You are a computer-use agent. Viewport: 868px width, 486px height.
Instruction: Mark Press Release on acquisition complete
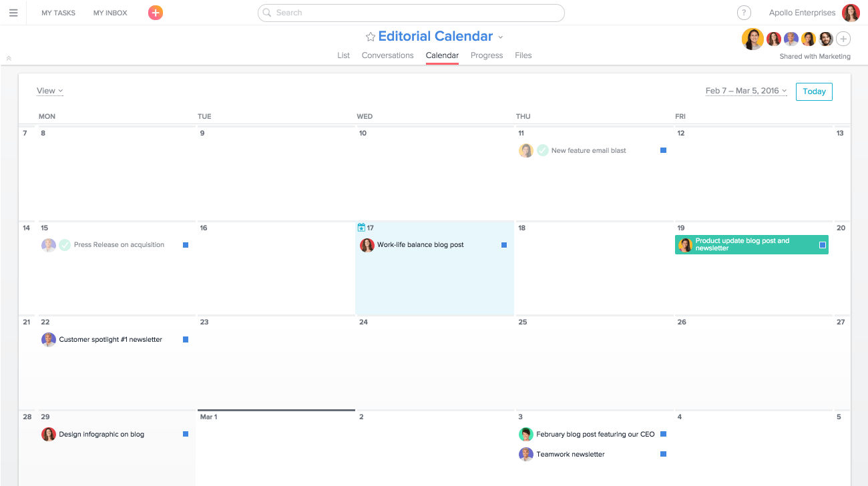tap(65, 245)
